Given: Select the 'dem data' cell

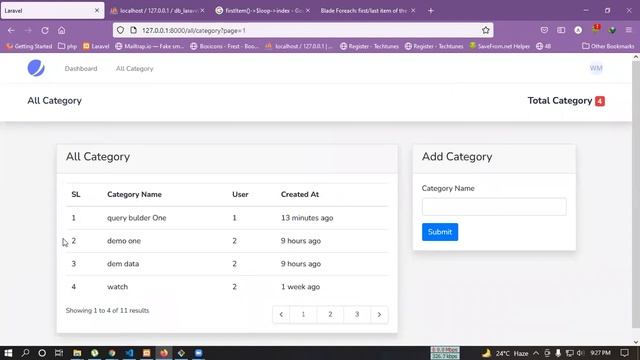Looking at the screenshot, I should (x=123, y=264).
